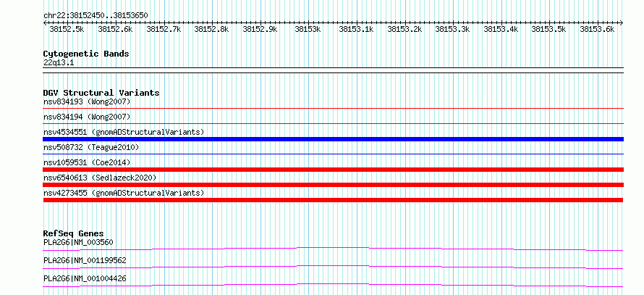Open variant nsv4534551 gnomAD label
Viewport: 644px width, 295px height.
click(x=124, y=132)
